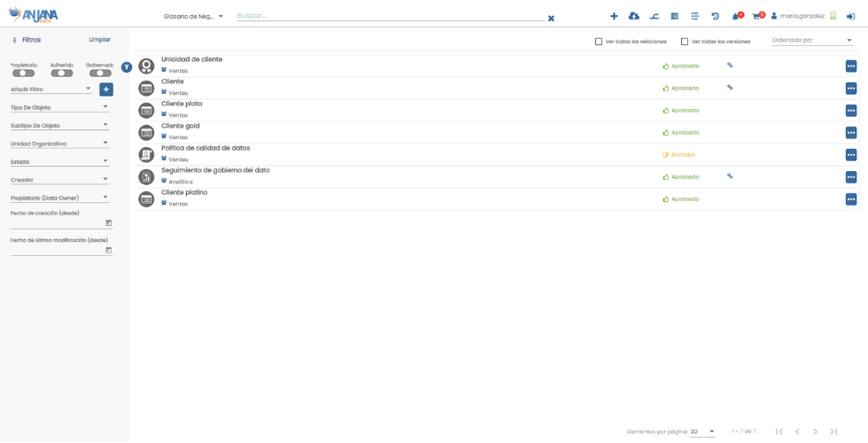868x443 pixels.
Task: Check 'Ver todas las relaciones' checkbox
Action: pos(599,42)
